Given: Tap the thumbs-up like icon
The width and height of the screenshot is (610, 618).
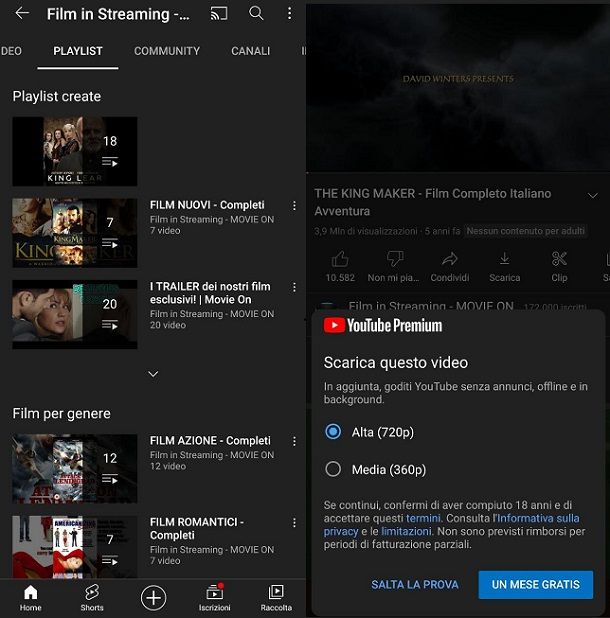Looking at the screenshot, I should coord(340,260).
